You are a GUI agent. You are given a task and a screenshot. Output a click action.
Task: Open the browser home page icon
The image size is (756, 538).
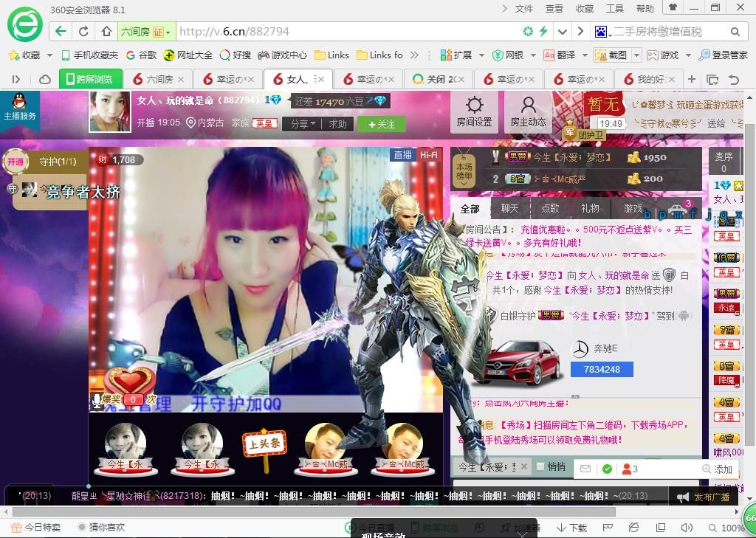tap(106, 32)
